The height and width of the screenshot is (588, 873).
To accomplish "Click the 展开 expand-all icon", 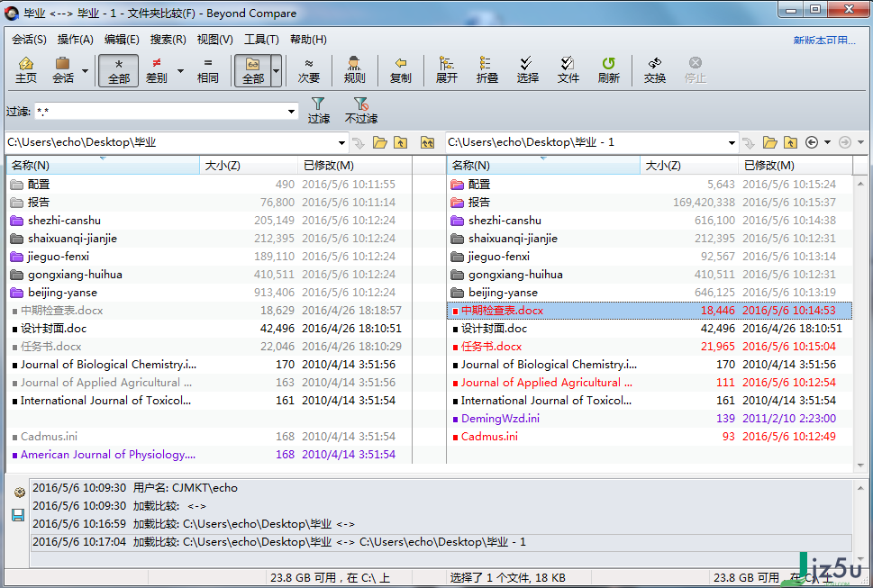I will [x=447, y=70].
